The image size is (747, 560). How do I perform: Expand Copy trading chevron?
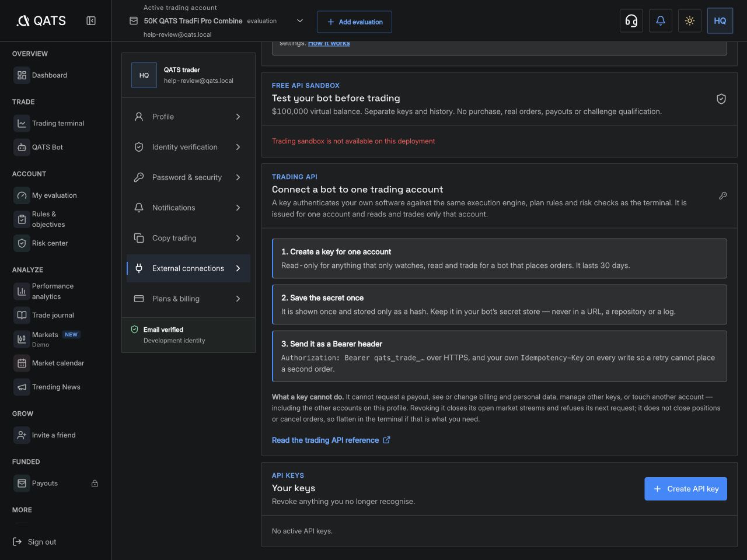point(238,238)
